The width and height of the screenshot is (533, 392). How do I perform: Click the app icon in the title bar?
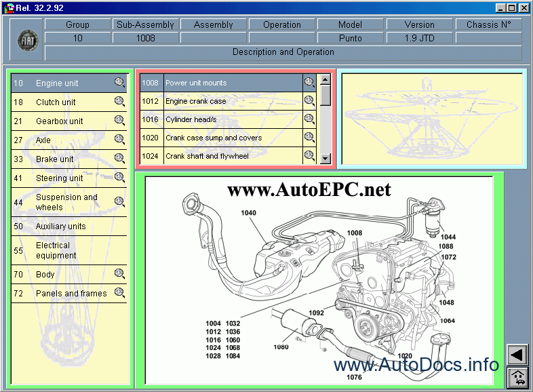pos(9,8)
